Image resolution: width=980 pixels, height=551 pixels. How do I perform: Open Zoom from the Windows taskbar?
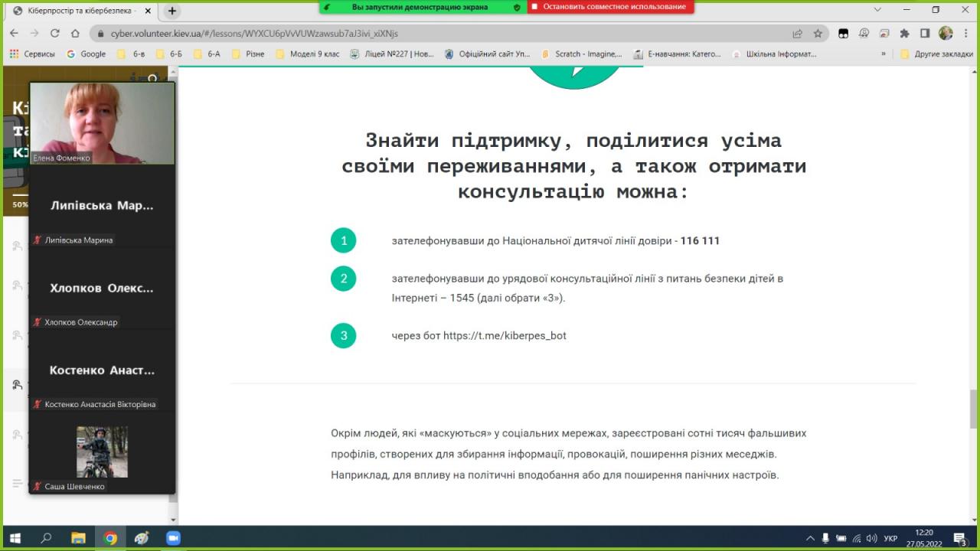click(173, 538)
